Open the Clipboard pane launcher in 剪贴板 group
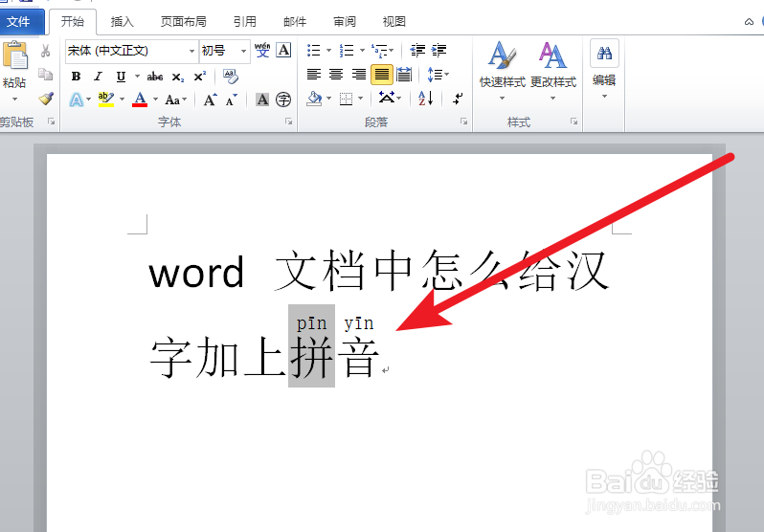The height and width of the screenshot is (532, 764). 51,122
